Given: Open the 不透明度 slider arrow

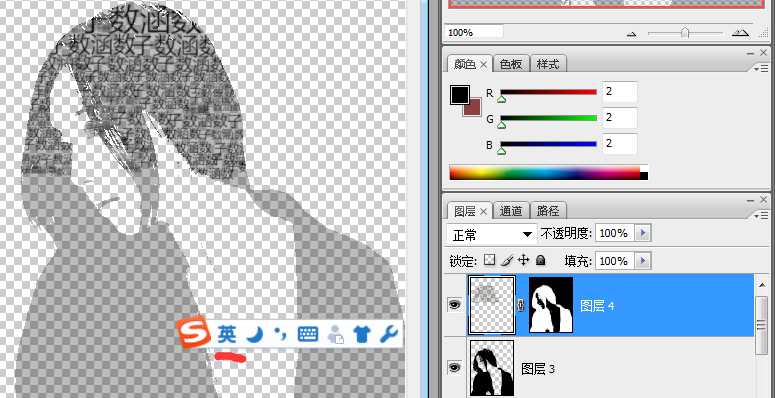Looking at the screenshot, I should tap(644, 233).
